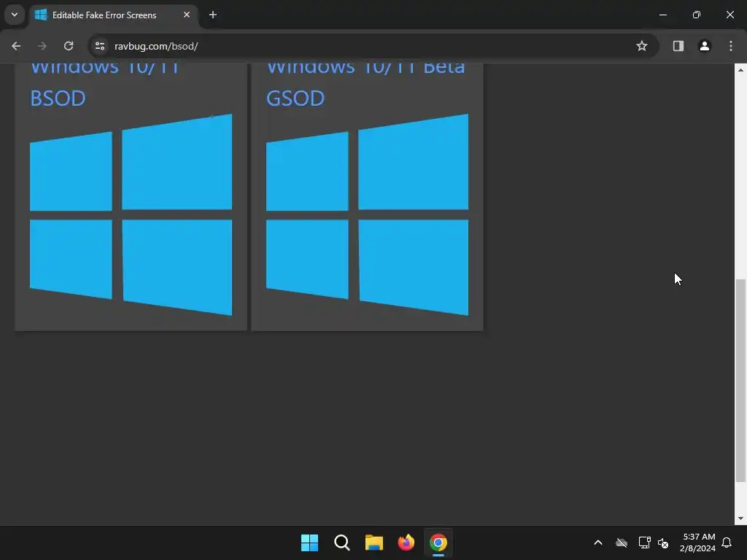Select the Editable Fake Error Screens tab

click(x=113, y=15)
